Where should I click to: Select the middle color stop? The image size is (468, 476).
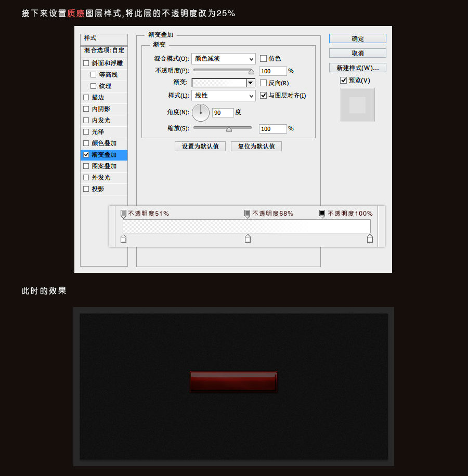point(248,239)
